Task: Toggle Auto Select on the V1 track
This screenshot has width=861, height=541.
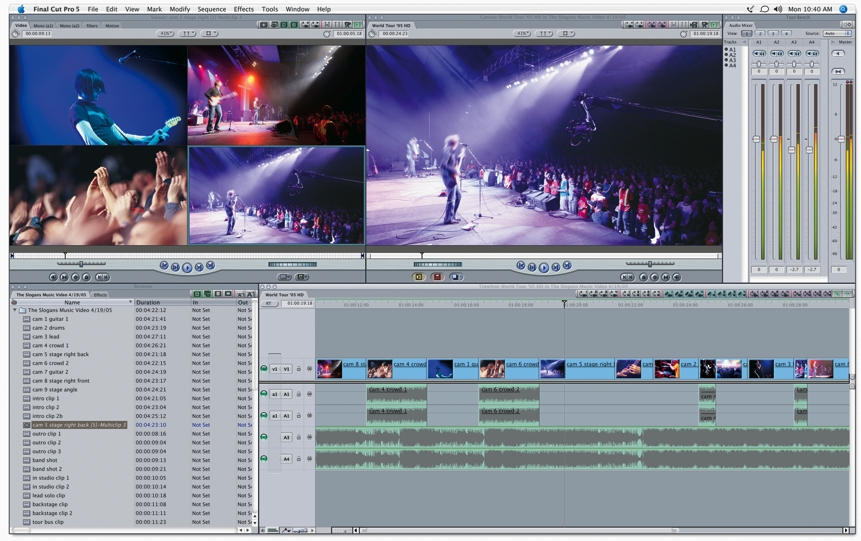Action: (309, 369)
